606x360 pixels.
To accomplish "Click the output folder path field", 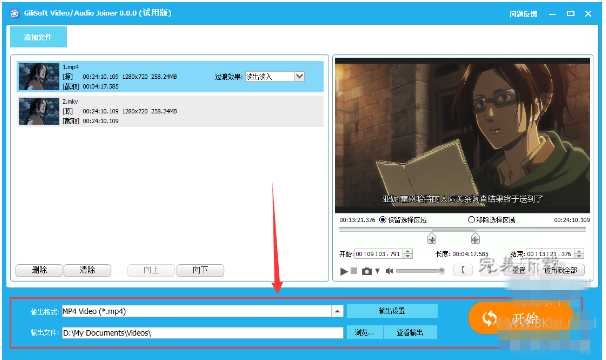I will (203, 333).
